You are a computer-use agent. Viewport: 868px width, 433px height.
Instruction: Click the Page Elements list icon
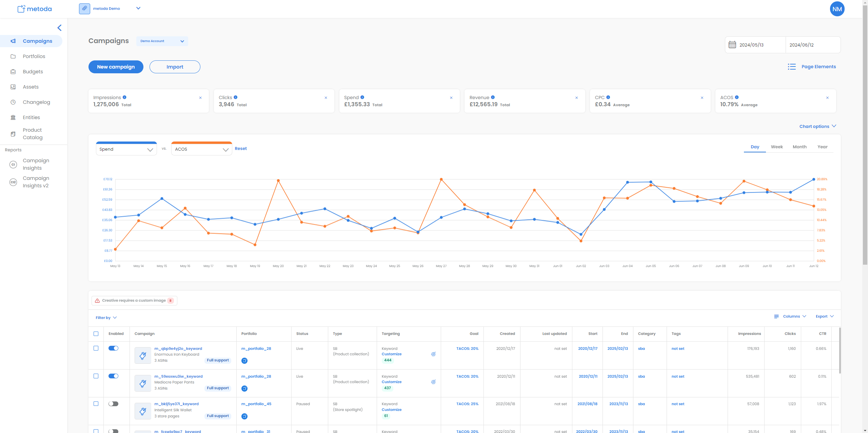(x=791, y=67)
